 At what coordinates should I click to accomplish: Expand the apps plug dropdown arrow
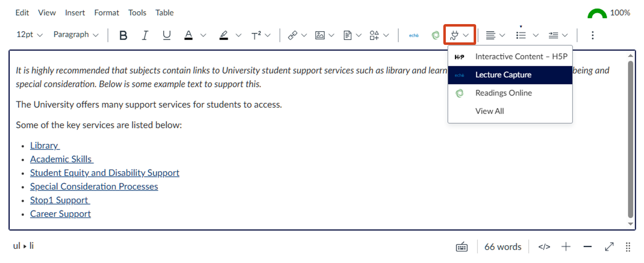point(466,35)
